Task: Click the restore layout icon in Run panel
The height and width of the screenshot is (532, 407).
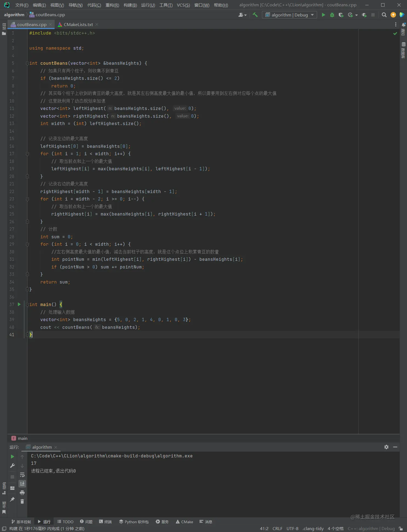Action: [x=12, y=488]
